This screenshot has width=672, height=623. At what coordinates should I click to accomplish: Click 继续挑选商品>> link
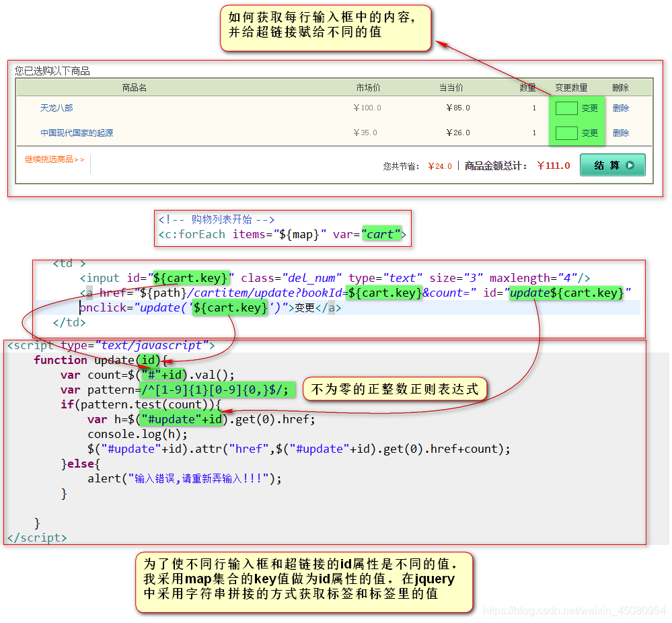coord(54,159)
